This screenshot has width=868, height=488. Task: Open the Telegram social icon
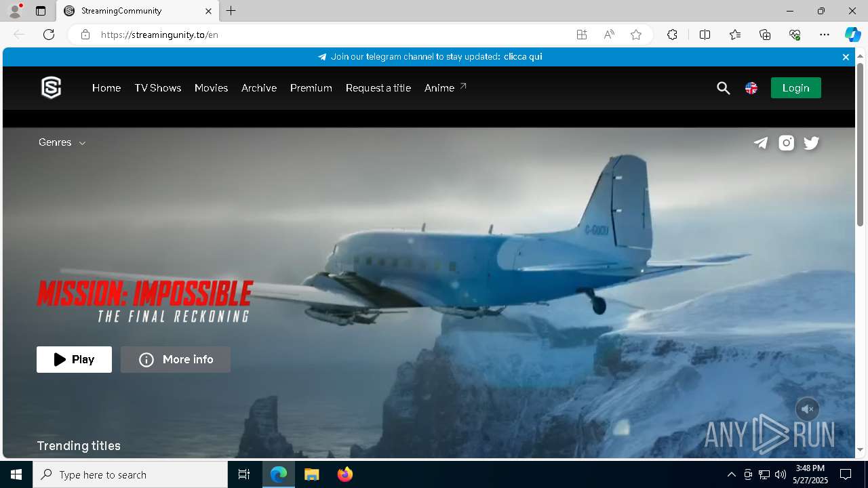pos(761,143)
